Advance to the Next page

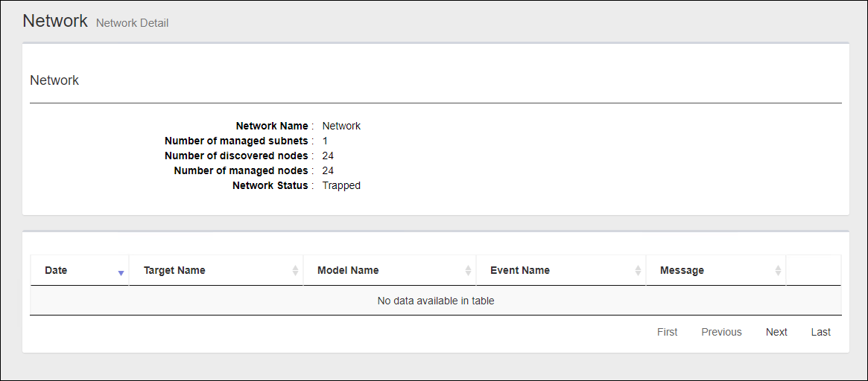pyautogui.click(x=776, y=332)
